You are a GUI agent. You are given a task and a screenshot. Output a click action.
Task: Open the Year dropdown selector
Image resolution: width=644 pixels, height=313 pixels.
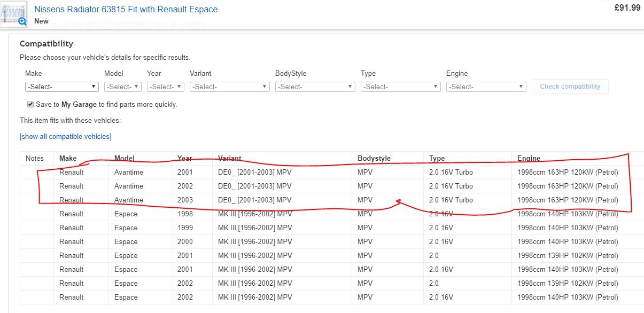pos(165,87)
